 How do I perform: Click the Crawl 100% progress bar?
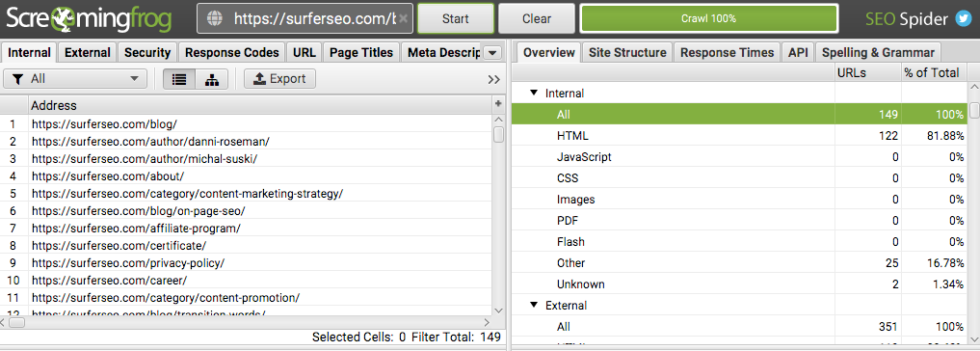tap(708, 18)
